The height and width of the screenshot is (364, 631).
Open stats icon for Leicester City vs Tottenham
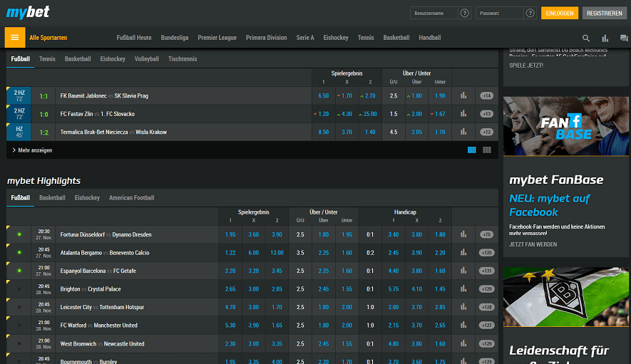pyautogui.click(x=463, y=307)
